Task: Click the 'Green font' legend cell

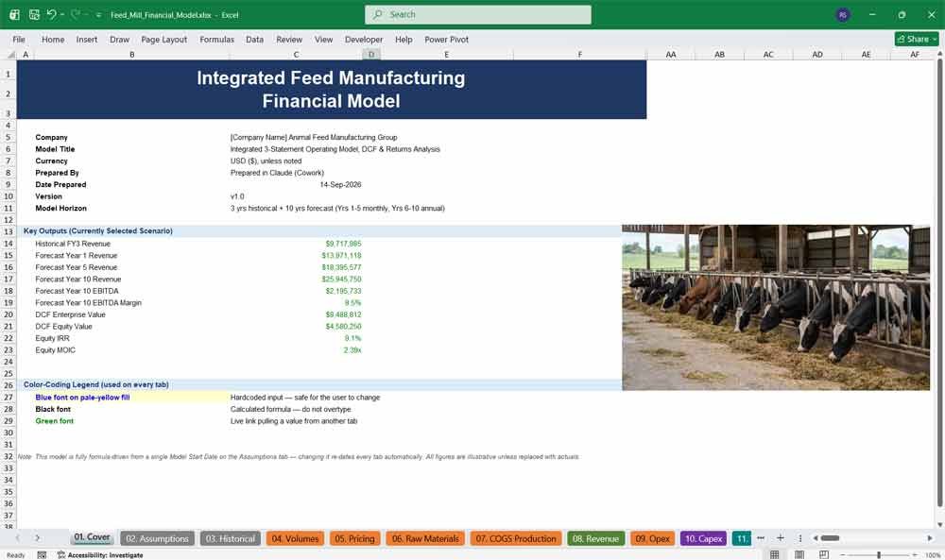Action: (x=54, y=421)
